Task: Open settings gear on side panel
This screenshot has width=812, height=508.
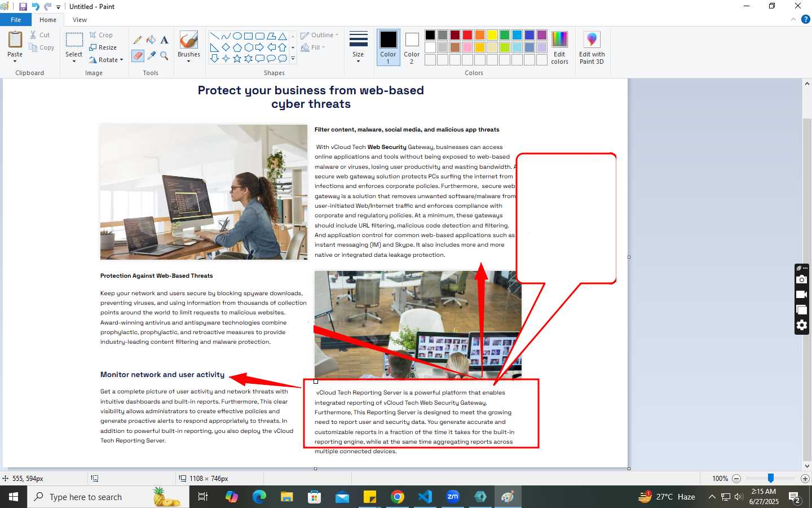Action: pos(802,325)
